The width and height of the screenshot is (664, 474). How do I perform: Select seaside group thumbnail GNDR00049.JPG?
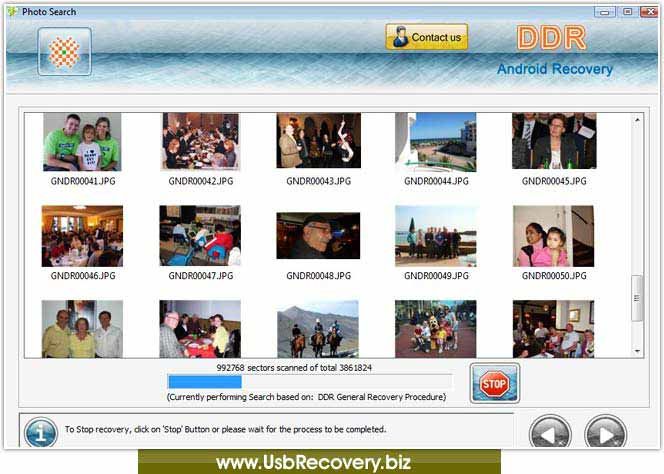[x=436, y=236]
